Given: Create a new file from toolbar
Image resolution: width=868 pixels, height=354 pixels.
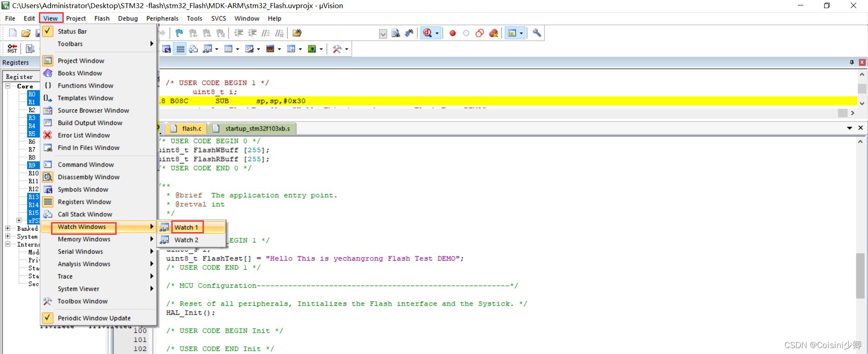Looking at the screenshot, I should (x=13, y=33).
